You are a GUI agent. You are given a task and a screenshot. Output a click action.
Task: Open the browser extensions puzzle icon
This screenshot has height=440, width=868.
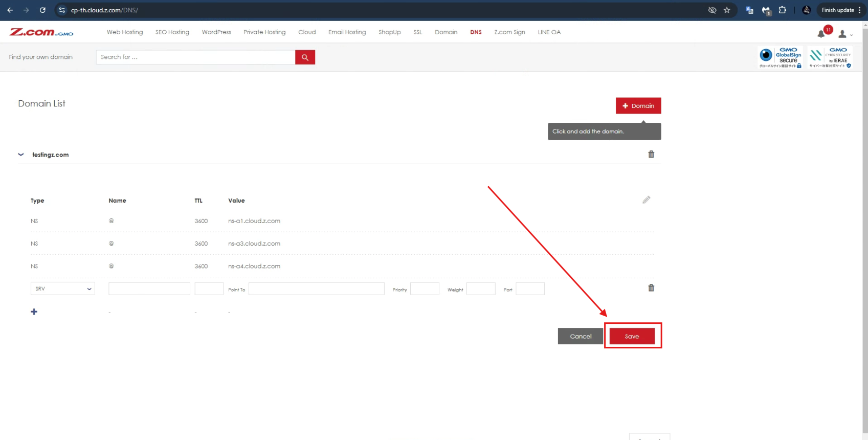782,10
